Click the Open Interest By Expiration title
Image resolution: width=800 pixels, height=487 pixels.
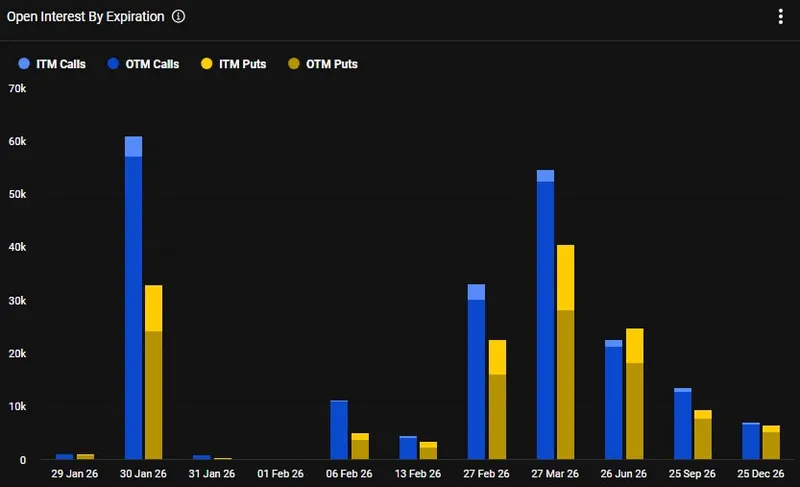[x=84, y=17]
